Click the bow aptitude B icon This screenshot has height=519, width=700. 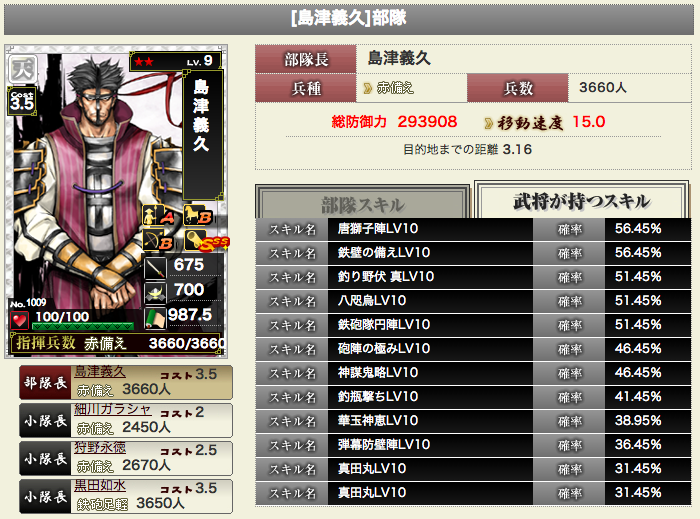[158, 241]
